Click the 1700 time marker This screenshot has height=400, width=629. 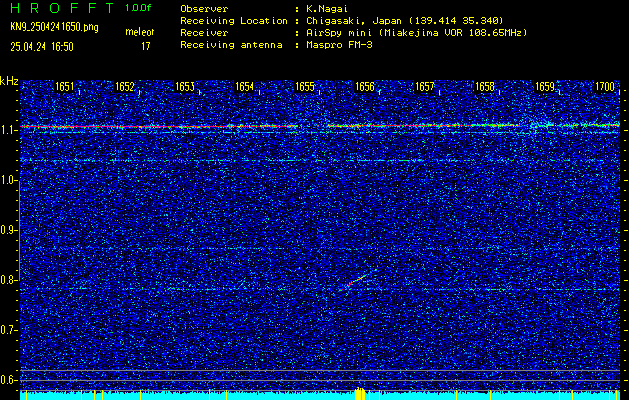pyautogui.click(x=605, y=86)
